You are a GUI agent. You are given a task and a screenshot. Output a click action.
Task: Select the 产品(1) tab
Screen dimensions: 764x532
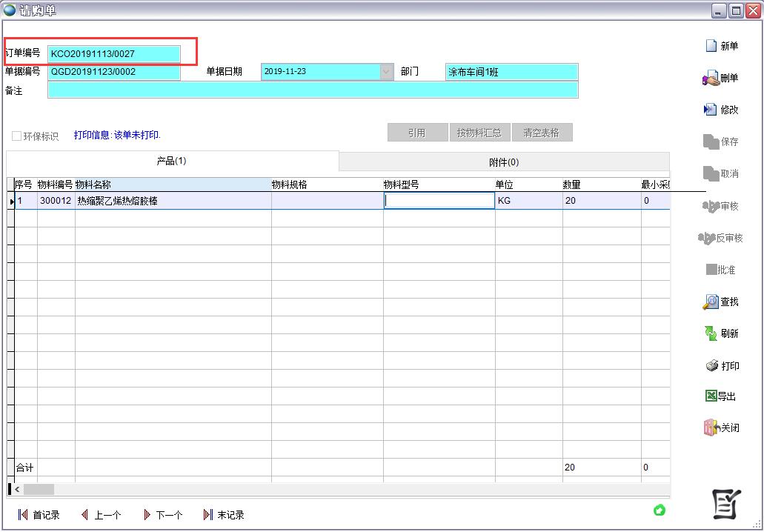click(x=171, y=161)
